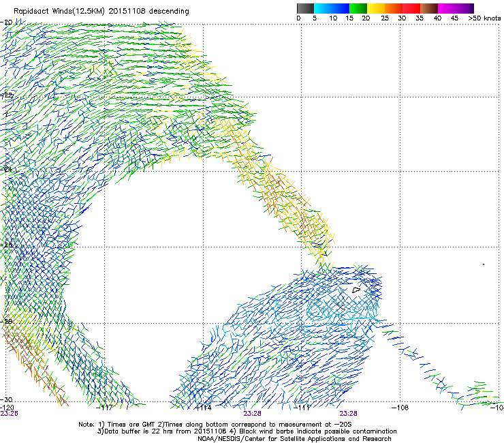
Task: Click the '-114' longitude axis label
Action: click(204, 408)
